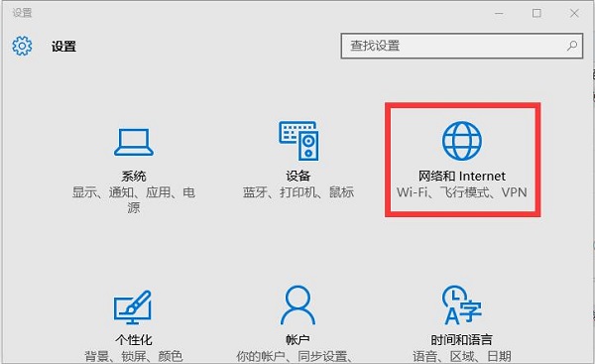Open the 设备 keyboard and speaker icon
The width and height of the screenshot is (595, 364).
pyautogui.click(x=298, y=141)
